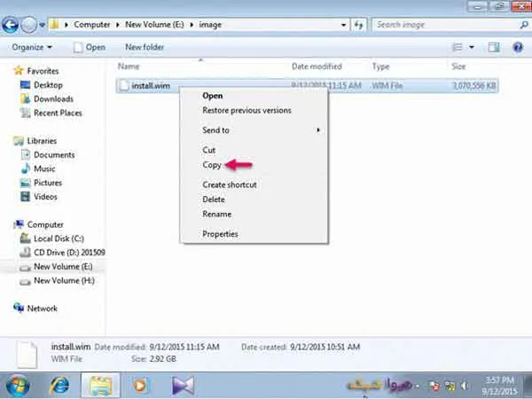
Task: Open the Windows Start button
Action: 18,386
